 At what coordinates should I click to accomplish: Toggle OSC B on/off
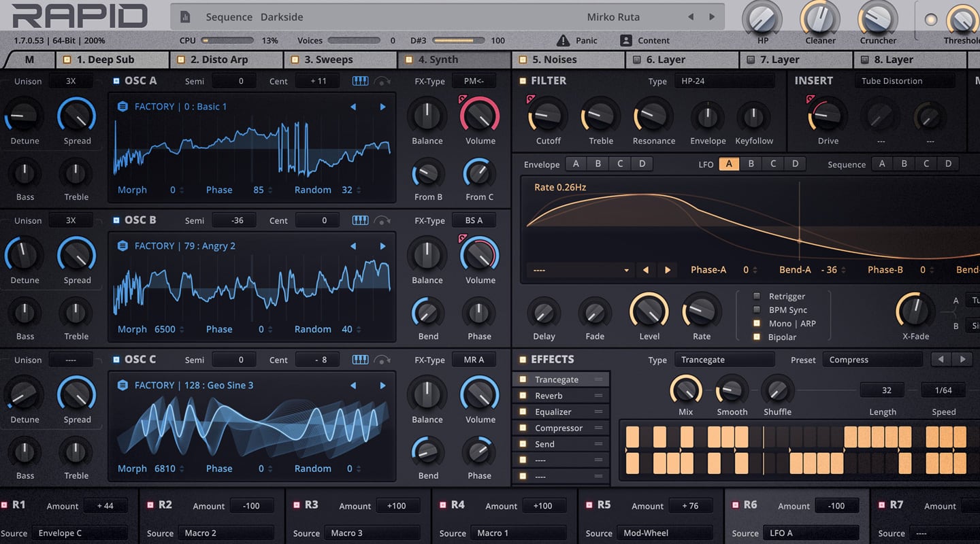point(117,220)
